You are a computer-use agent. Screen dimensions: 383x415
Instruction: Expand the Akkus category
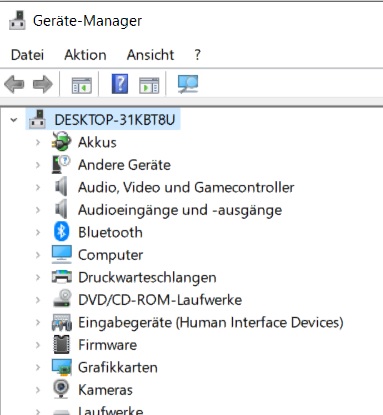tap(38, 142)
